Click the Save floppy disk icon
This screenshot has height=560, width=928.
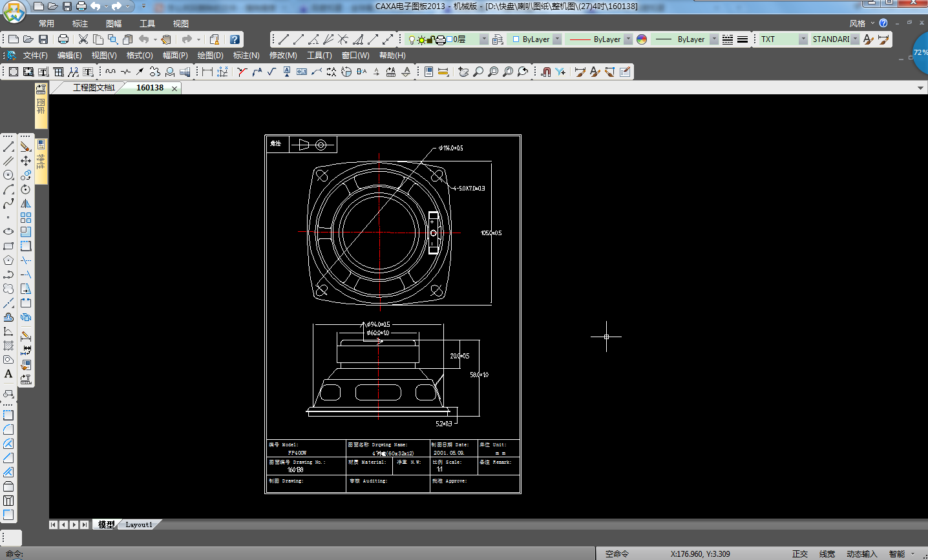coord(43,39)
